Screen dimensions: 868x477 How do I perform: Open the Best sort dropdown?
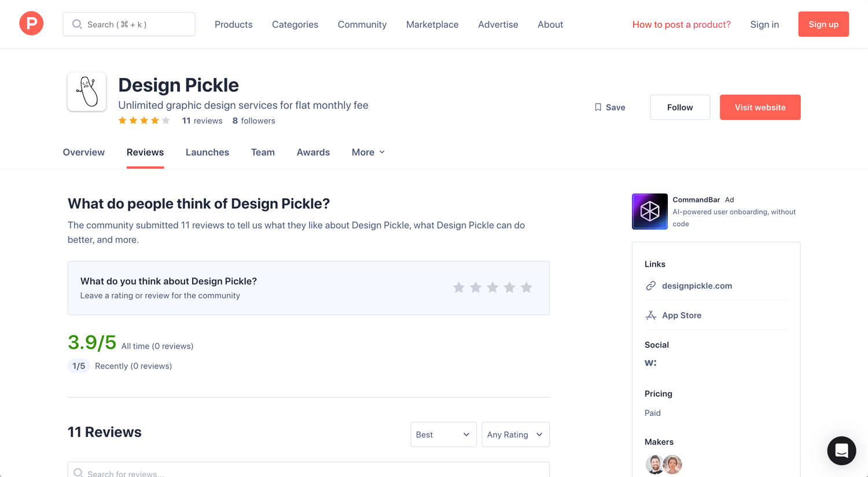coord(444,435)
